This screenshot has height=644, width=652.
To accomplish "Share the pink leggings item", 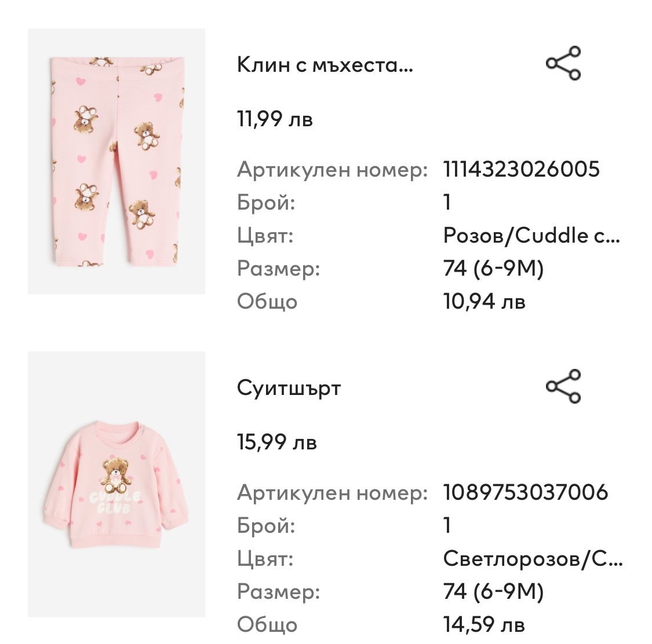I will 563,63.
